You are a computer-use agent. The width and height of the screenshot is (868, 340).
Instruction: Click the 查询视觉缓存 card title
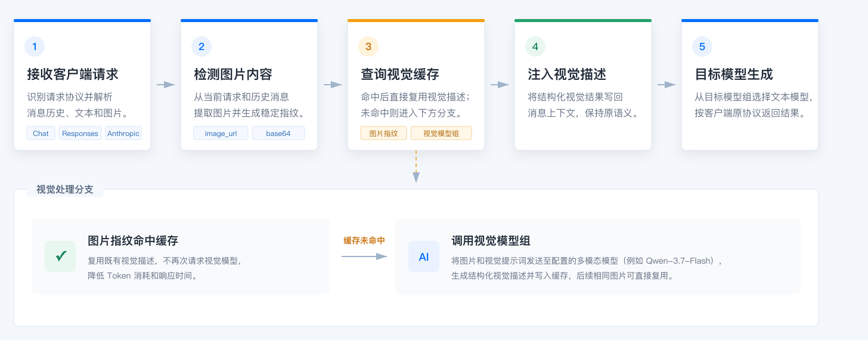[x=400, y=75]
